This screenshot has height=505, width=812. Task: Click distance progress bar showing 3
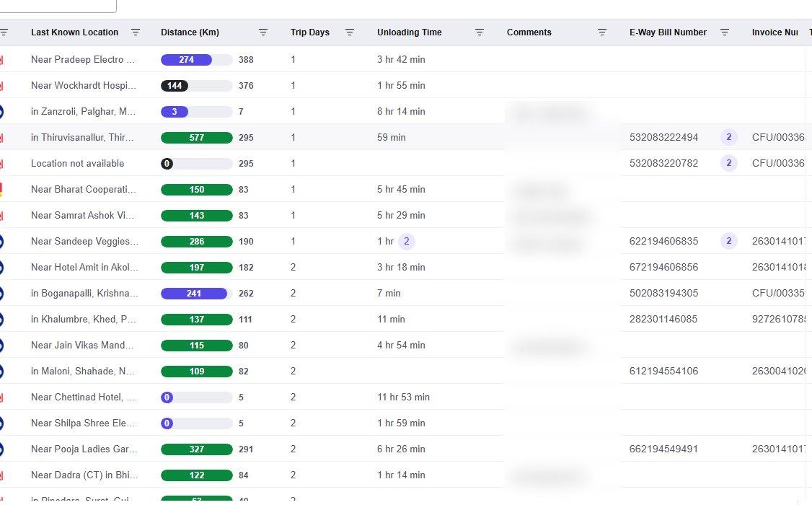[x=197, y=111]
